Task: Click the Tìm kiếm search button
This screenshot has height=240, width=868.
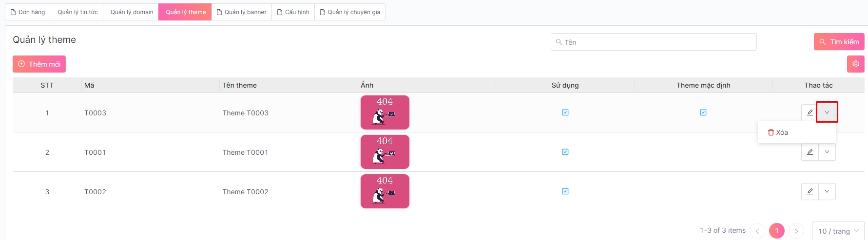Action: tap(839, 42)
